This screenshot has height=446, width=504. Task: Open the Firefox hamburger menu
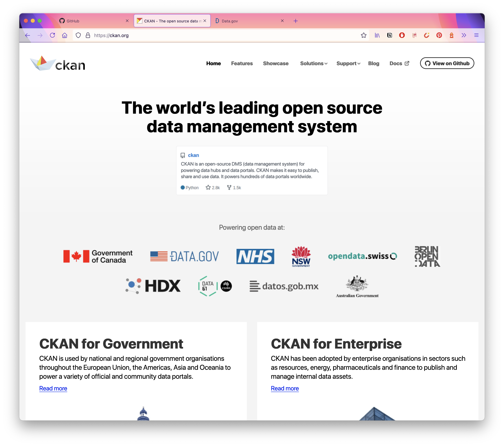tap(476, 35)
